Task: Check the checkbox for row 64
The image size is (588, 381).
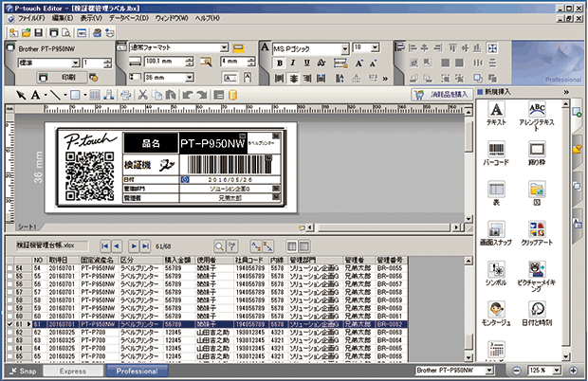Action: tap(9, 349)
